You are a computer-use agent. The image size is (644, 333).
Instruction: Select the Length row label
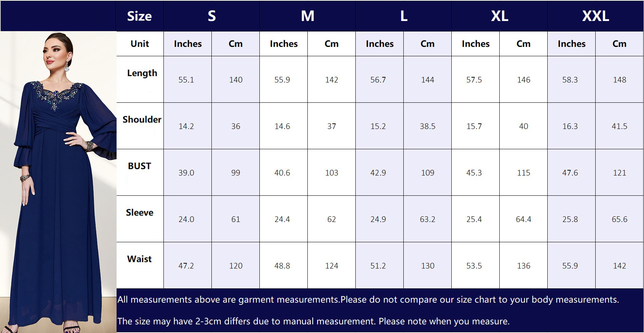142,73
